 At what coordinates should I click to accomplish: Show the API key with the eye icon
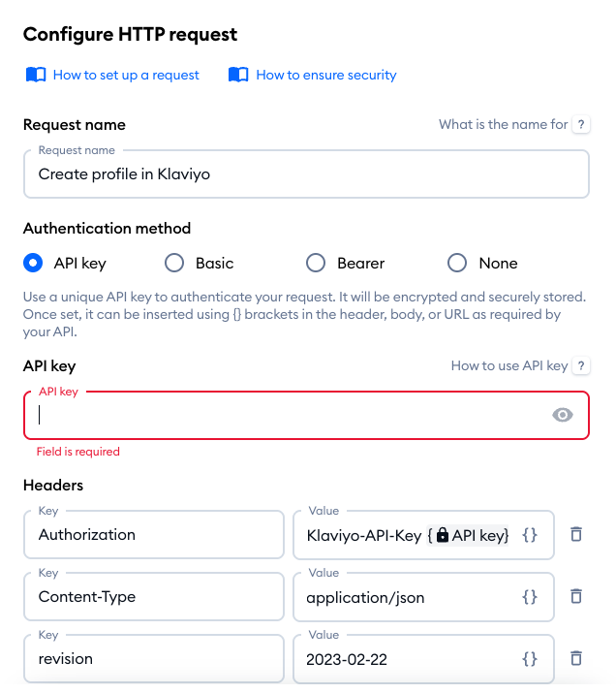(x=563, y=415)
